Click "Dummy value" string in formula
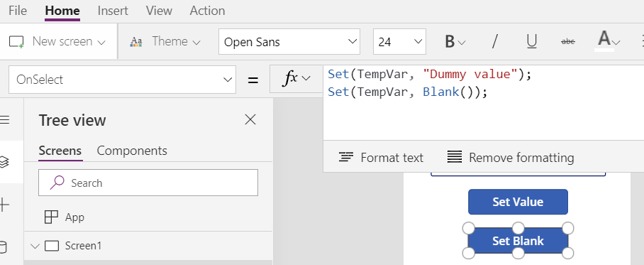 [470, 75]
